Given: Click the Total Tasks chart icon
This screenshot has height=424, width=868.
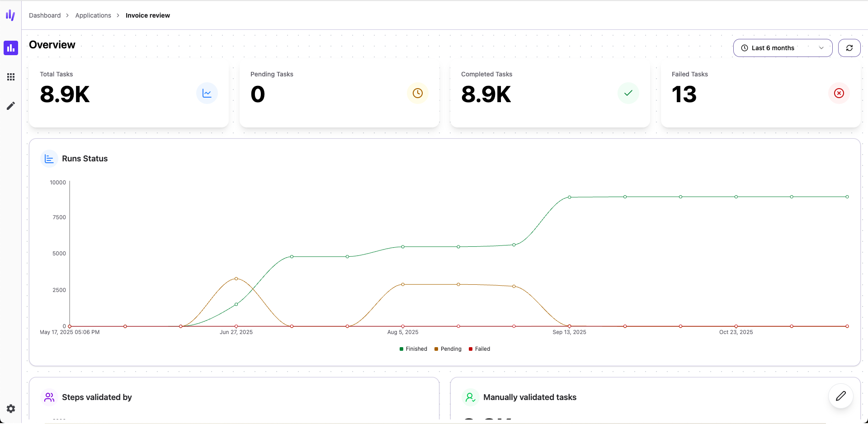Looking at the screenshot, I should pyautogui.click(x=207, y=93).
